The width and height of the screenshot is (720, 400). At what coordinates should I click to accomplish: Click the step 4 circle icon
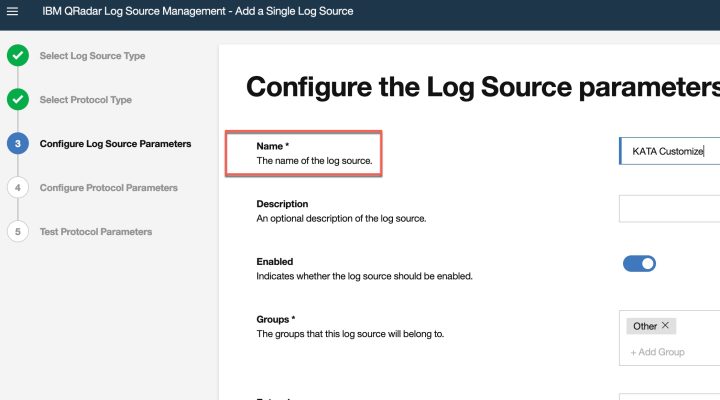tap(18, 187)
